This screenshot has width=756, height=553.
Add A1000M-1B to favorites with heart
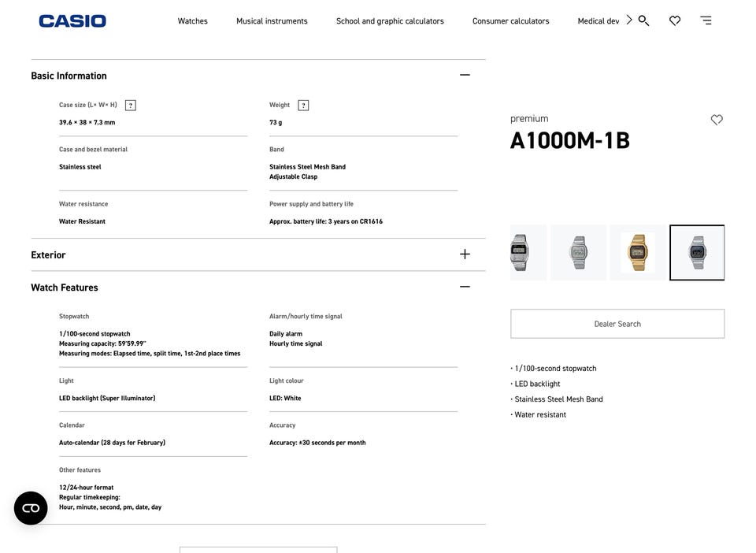click(x=717, y=120)
